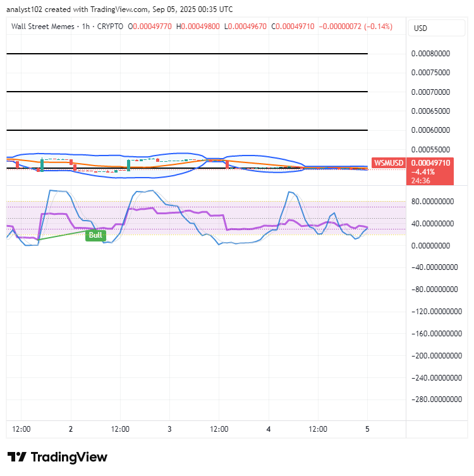
Task: Click the date label 3 on time axis
Action: coord(169,429)
